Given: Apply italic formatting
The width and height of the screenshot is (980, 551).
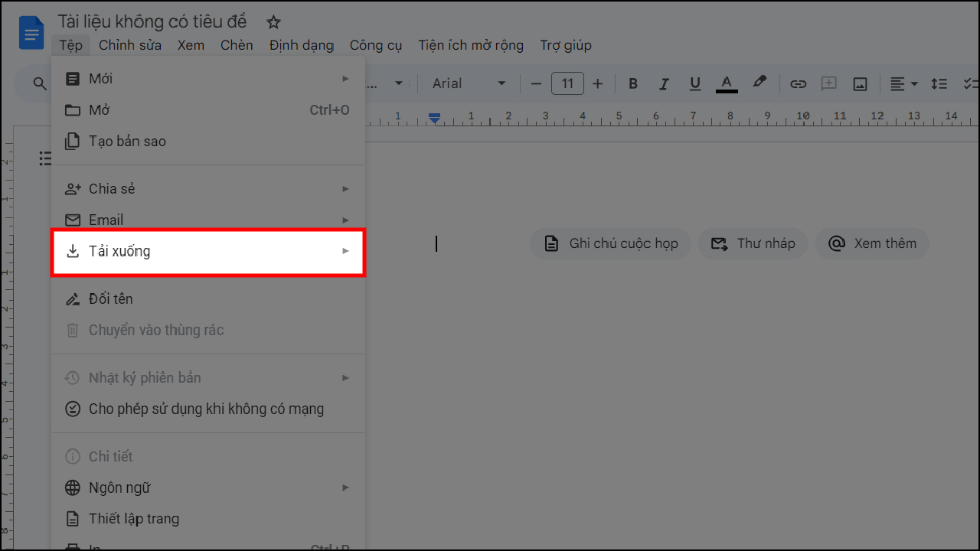Looking at the screenshot, I should coord(664,83).
